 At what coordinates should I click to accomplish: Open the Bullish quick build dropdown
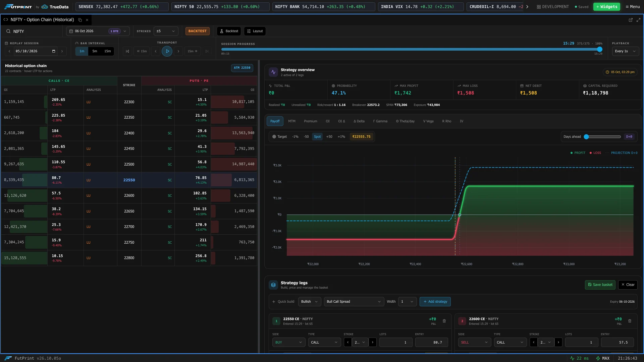click(x=309, y=302)
